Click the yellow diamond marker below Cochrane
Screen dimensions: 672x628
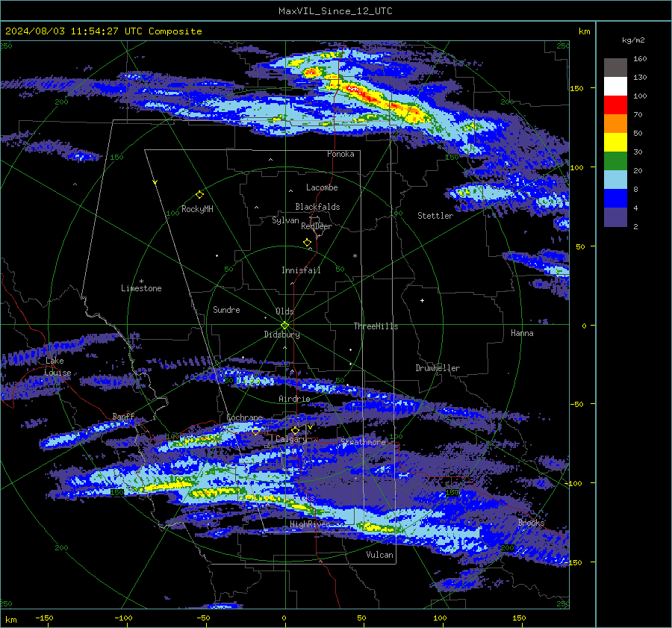coord(255,432)
